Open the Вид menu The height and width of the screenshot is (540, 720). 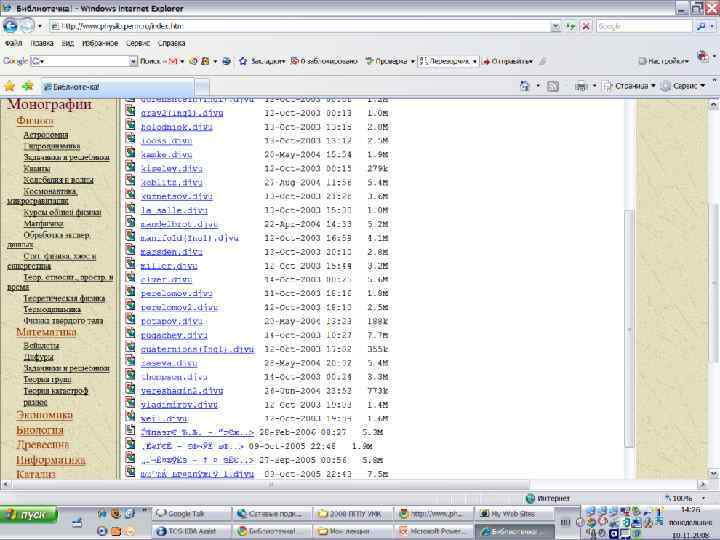pyautogui.click(x=68, y=43)
